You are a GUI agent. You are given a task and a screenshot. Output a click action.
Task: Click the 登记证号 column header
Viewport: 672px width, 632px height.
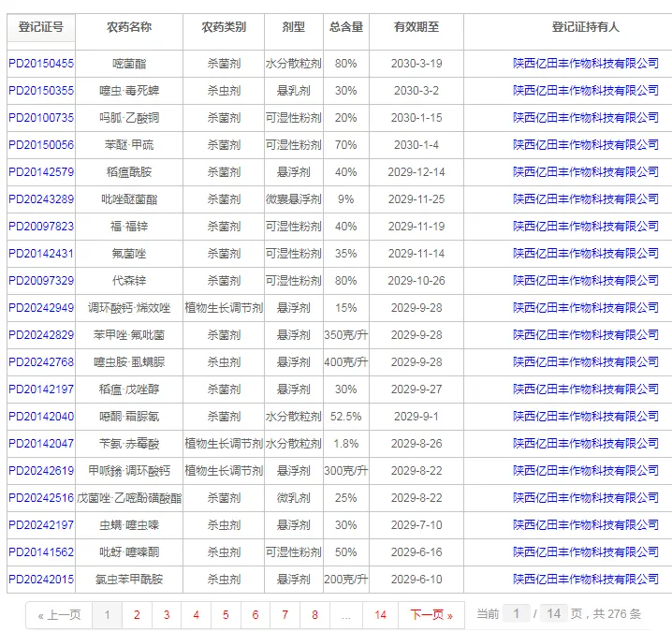(41, 27)
